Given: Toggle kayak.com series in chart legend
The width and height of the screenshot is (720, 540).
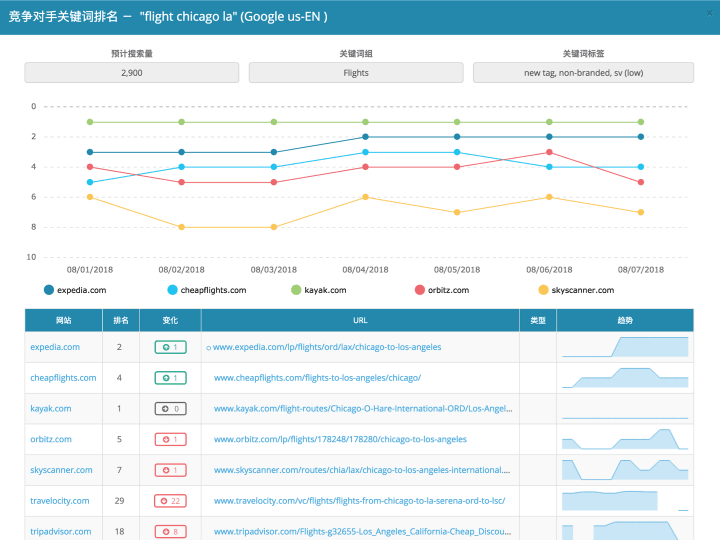Looking at the screenshot, I should point(319,290).
